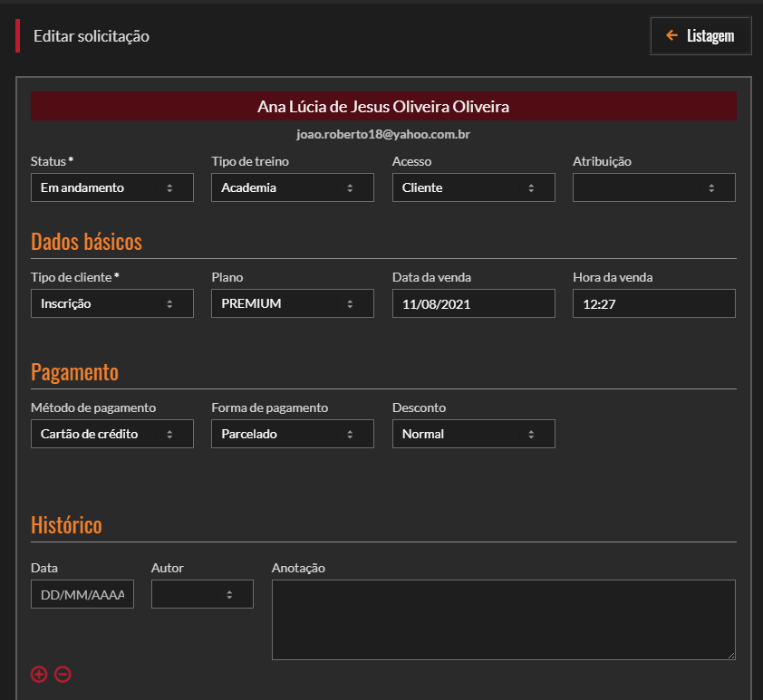
Task: Expand the Acesso dropdown showing Cliente
Action: point(473,187)
